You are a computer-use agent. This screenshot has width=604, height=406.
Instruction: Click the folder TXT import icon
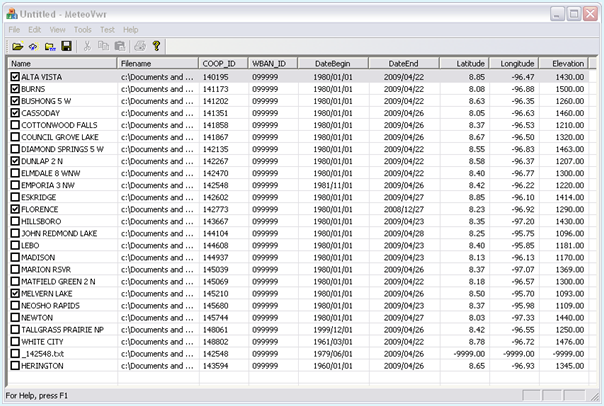click(50, 47)
